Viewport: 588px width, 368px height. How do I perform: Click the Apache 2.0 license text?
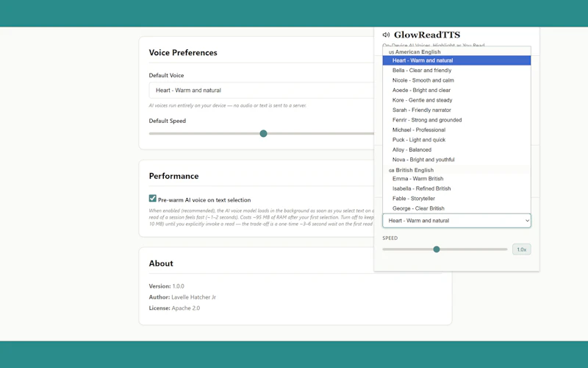click(186, 308)
